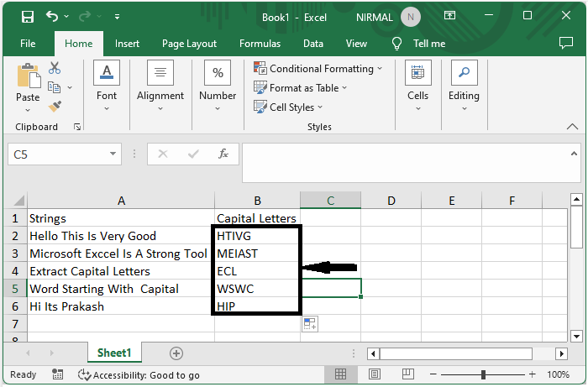
Task: Open the NIRMAL account avatar
Action: (411, 18)
